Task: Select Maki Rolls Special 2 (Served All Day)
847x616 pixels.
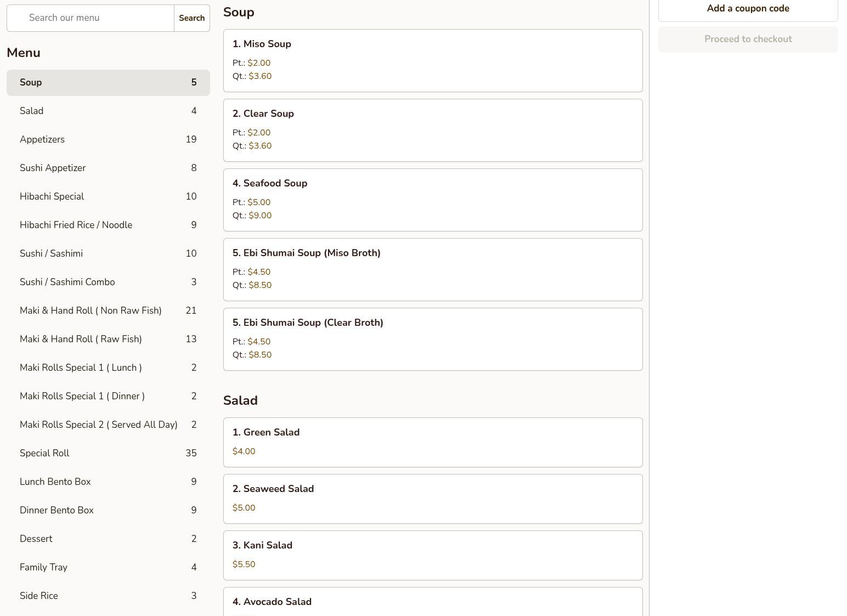Action: pyautogui.click(x=108, y=425)
